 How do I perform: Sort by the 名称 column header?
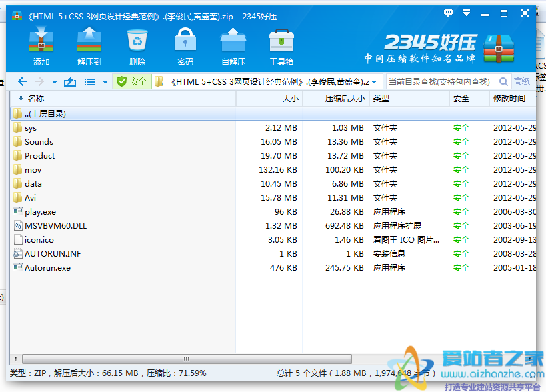[123, 99]
